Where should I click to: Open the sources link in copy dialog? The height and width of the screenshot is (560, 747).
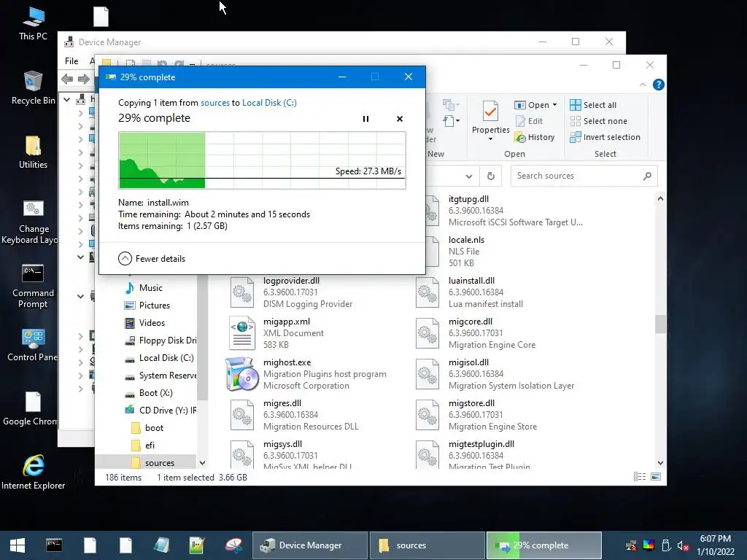point(215,102)
